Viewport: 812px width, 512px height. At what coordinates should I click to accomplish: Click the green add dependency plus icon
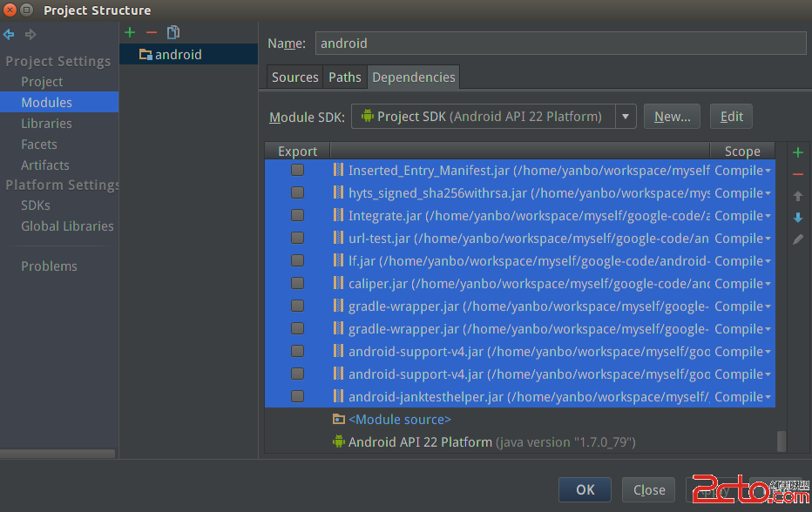tap(797, 153)
